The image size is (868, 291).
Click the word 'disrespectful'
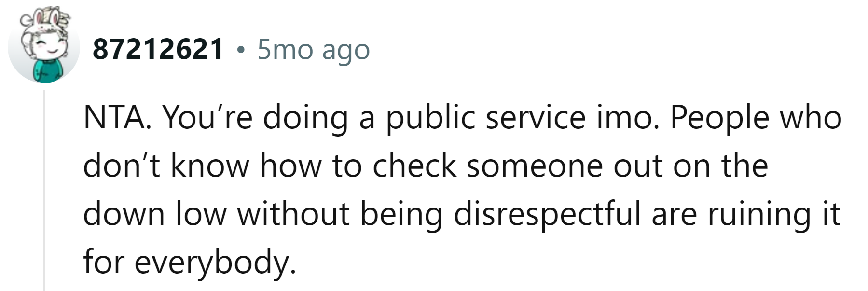(x=547, y=214)
